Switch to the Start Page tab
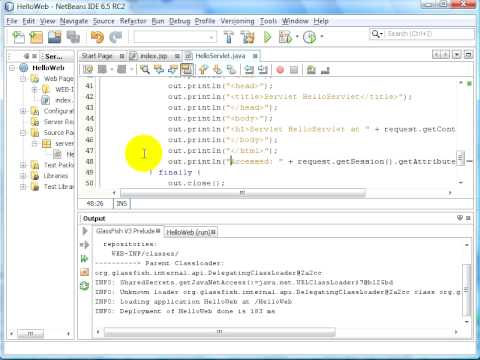The height and width of the screenshot is (360, 480). pyautogui.click(x=97, y=56)
